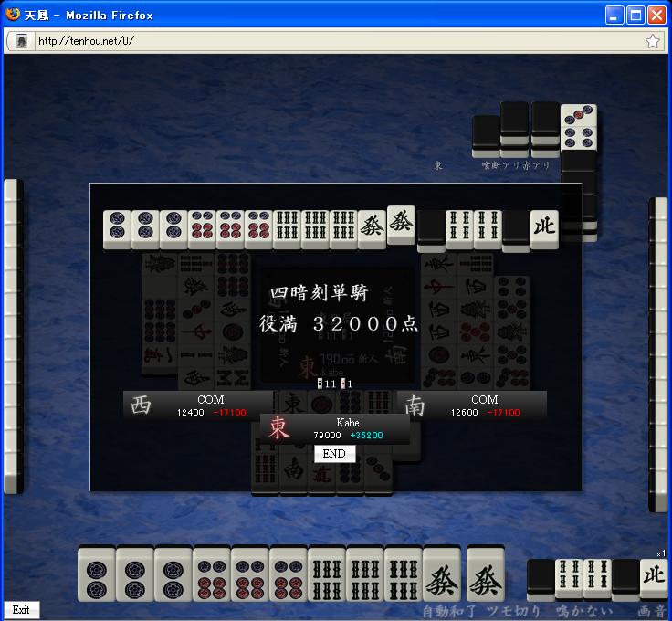
Task: Click the honba stick counter showing 11
Action: point(326,384)
